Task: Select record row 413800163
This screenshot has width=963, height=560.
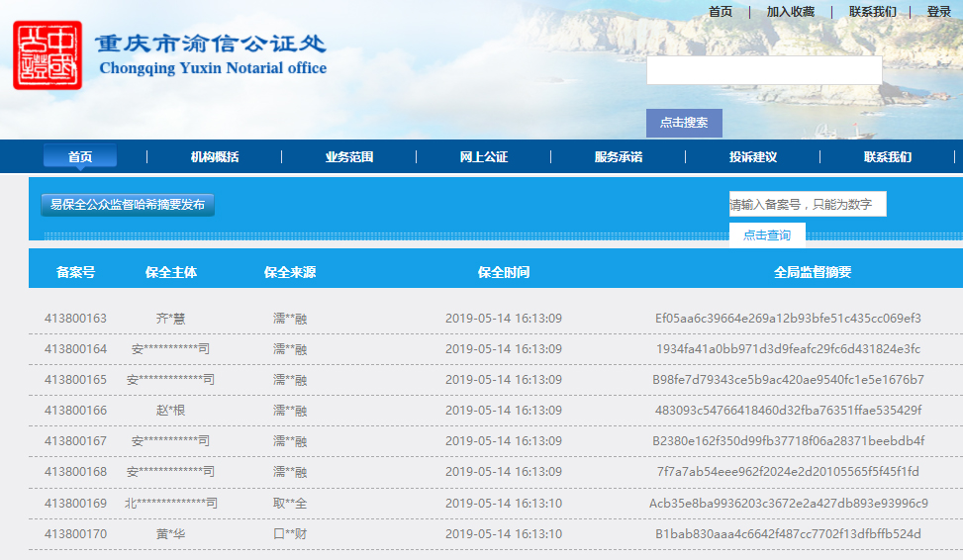Action: point(75,319)
